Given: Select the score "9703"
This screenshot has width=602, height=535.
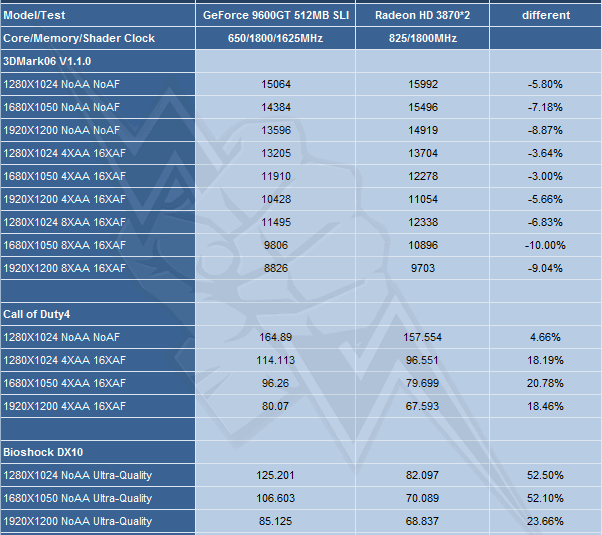Looking at the screenshot, I should click(422, 268).
